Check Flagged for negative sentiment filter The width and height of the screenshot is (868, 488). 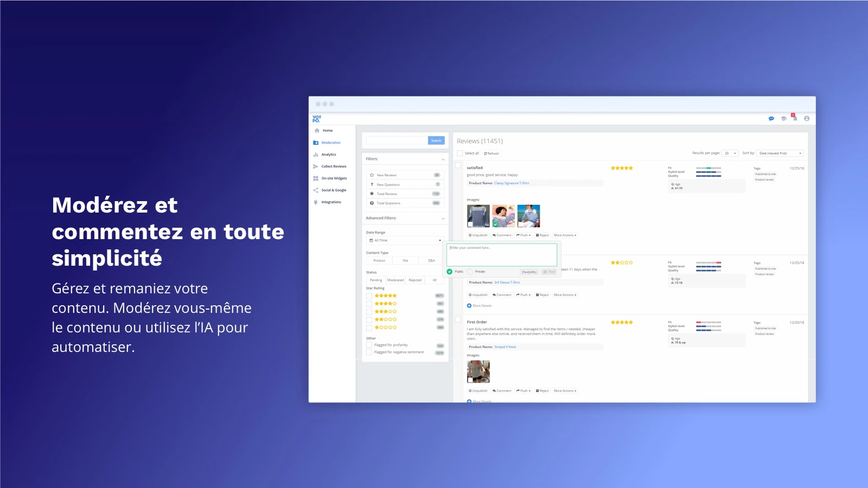click(369, 352)
